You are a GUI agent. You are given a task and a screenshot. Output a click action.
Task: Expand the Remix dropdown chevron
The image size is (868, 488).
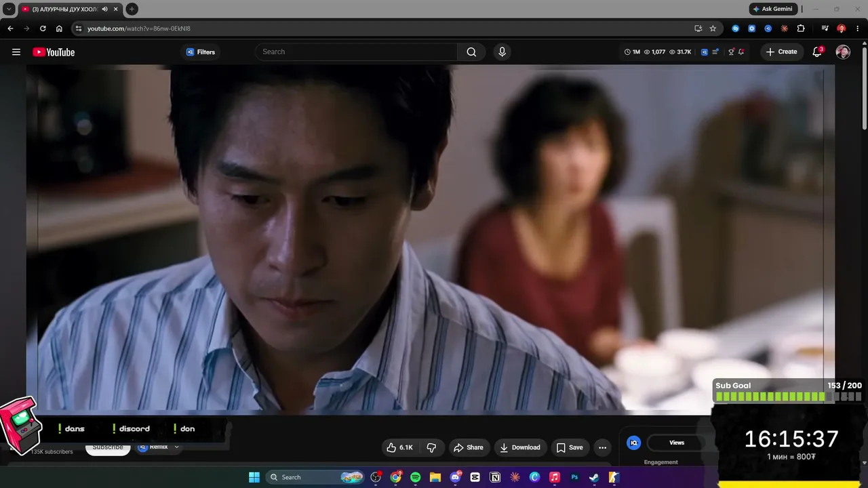177,447
